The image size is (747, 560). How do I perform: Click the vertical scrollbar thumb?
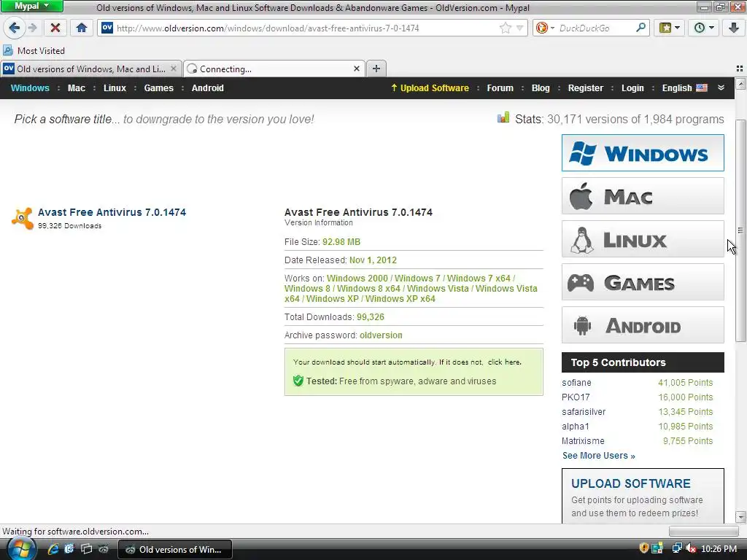(740, 230)
